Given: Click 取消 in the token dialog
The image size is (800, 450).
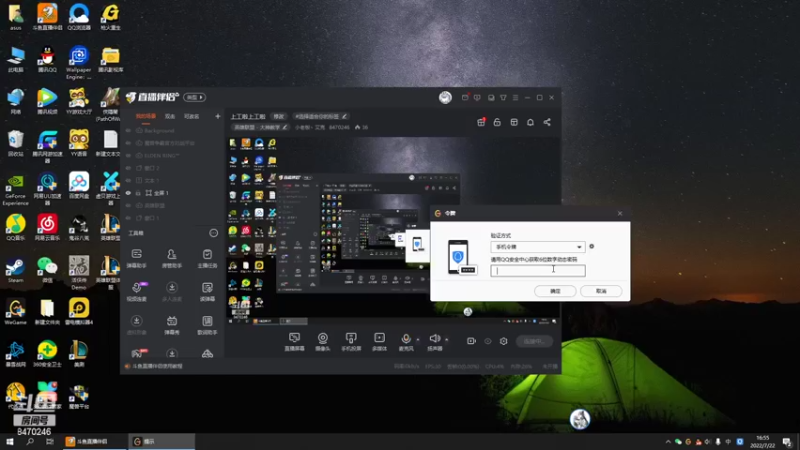Looking at the screenshot, I should click(x=601, y=291).
